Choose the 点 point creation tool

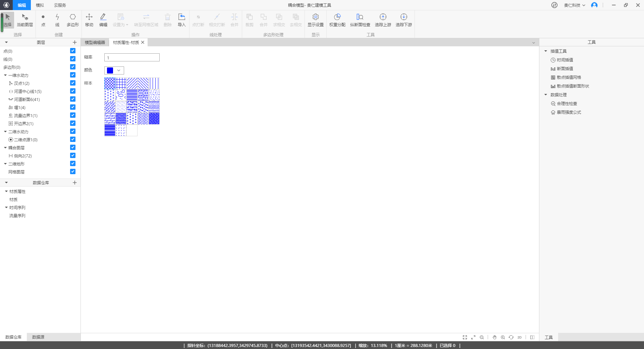43,20
